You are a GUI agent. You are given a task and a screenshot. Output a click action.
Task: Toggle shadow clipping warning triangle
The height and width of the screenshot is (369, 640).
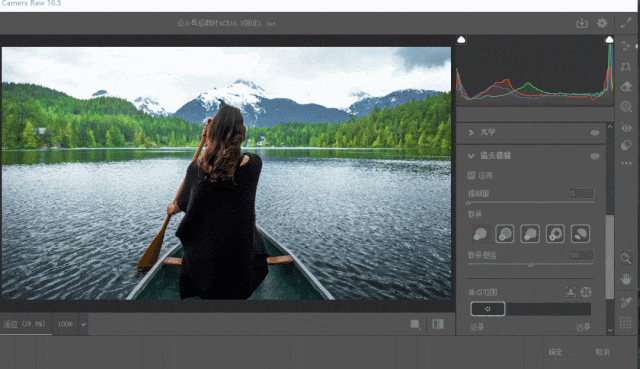pos(461,40)
